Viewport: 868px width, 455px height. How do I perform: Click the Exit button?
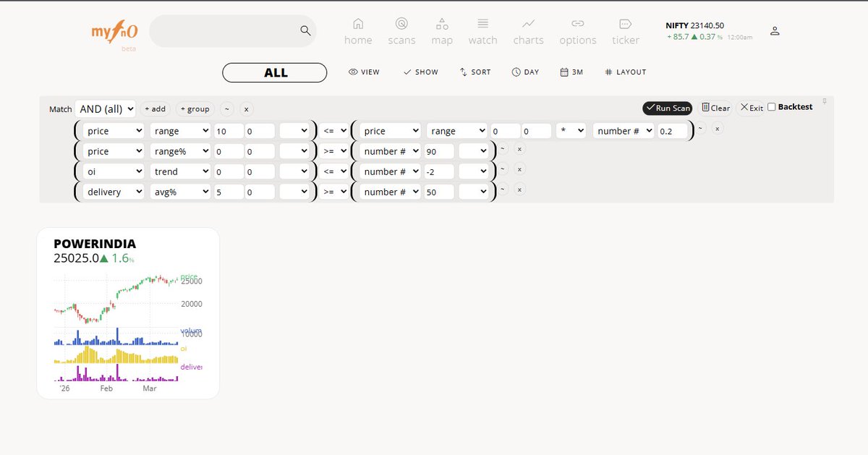(752, 108)
